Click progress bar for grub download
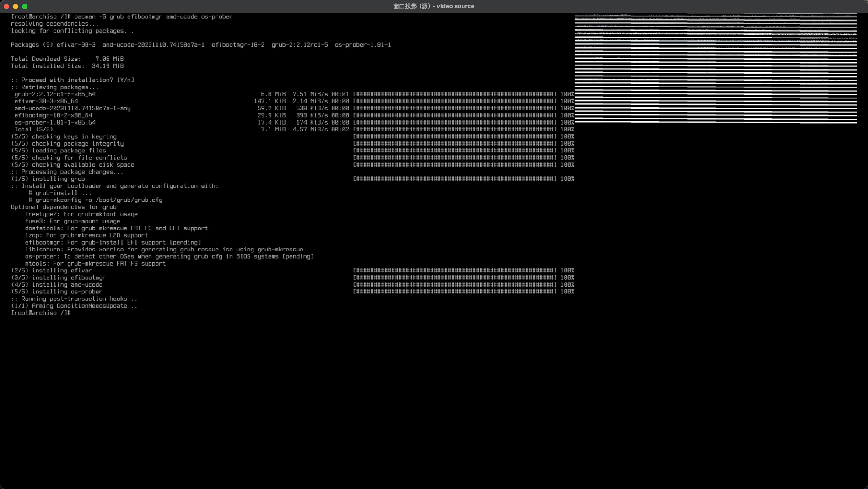 [x=455, y=94]
